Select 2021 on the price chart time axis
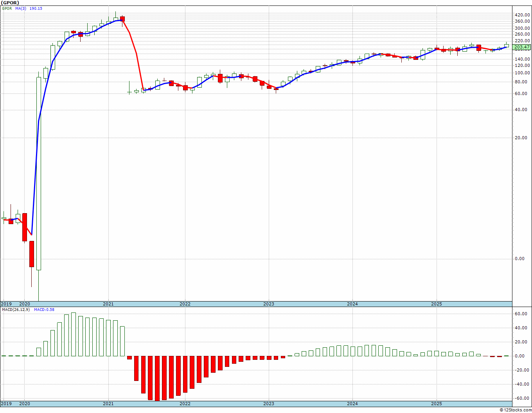 click(108, 304)
